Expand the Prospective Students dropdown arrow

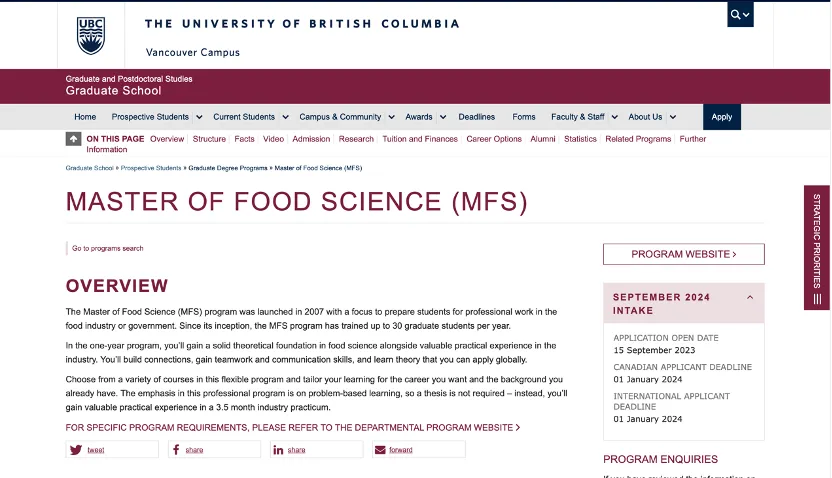(199, 117)
